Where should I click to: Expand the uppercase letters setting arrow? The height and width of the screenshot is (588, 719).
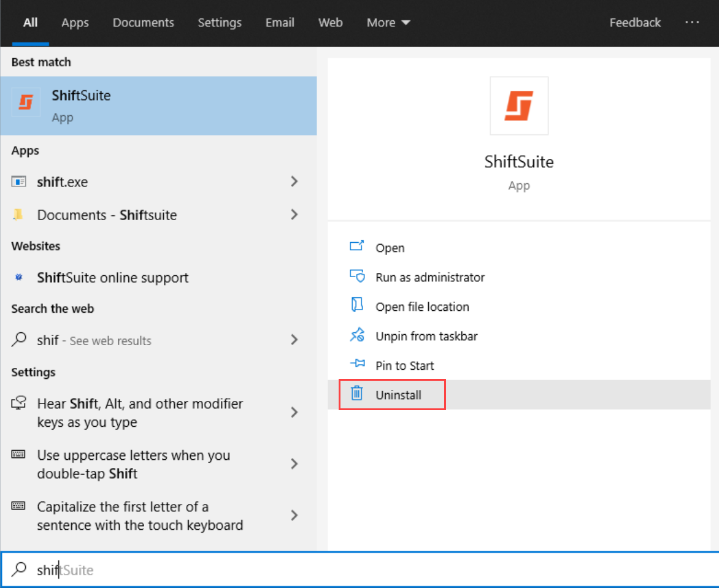294,464
